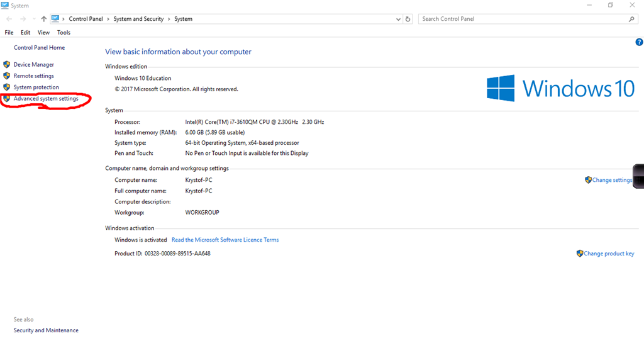Click Full computer name value Krystof-PC
The image size is (644, 343).
point(199,191)
